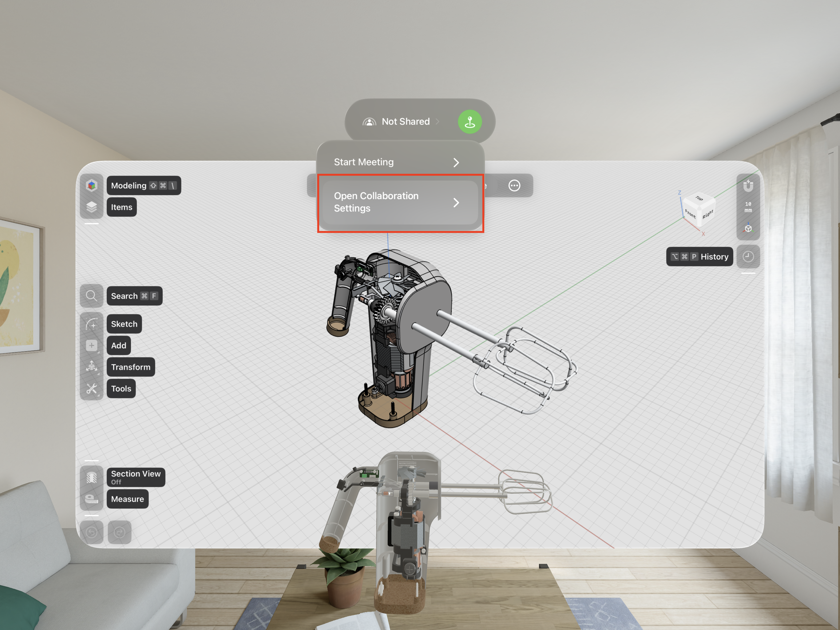This screenshot has width=840, height=630.
Task: Select the Right face of view cube
Action: tap(707, 214)
